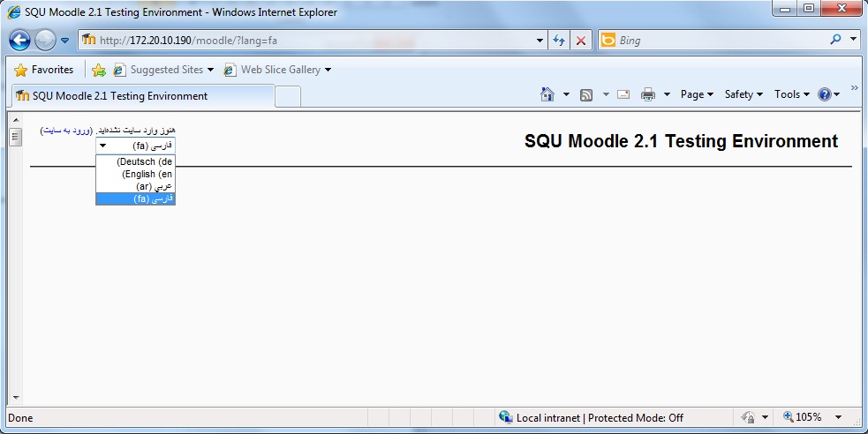This screenshot has width=868, height=434.
Task: Open the zoom level dropdown arrow
Action: tap(838, 417)
